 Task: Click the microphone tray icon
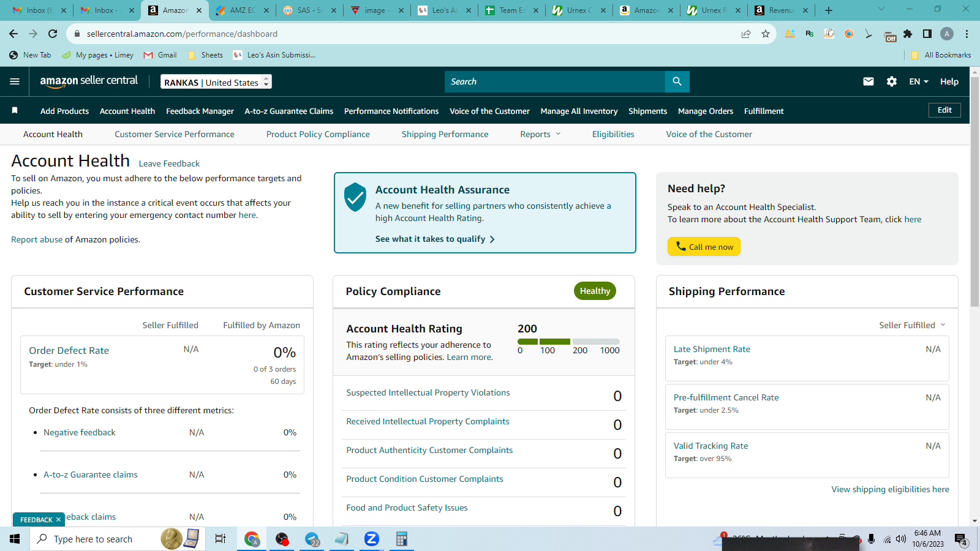[x=871, y=539]
